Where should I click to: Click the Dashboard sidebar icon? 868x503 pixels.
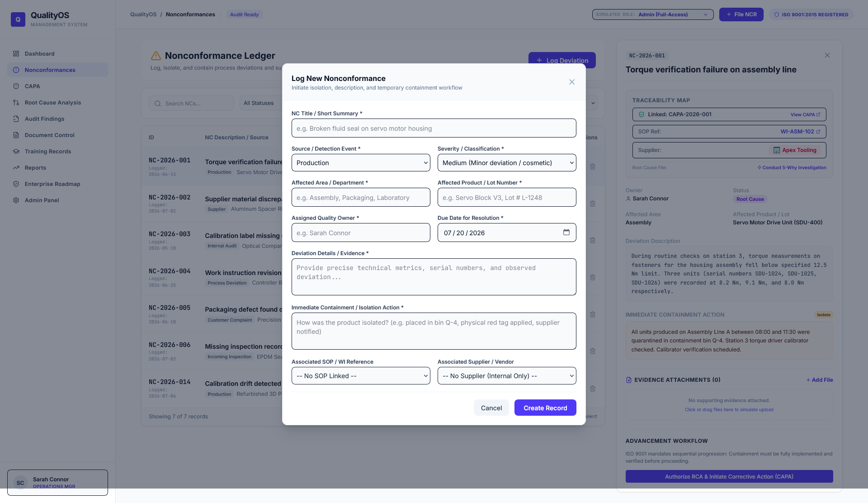click(16, 54)
